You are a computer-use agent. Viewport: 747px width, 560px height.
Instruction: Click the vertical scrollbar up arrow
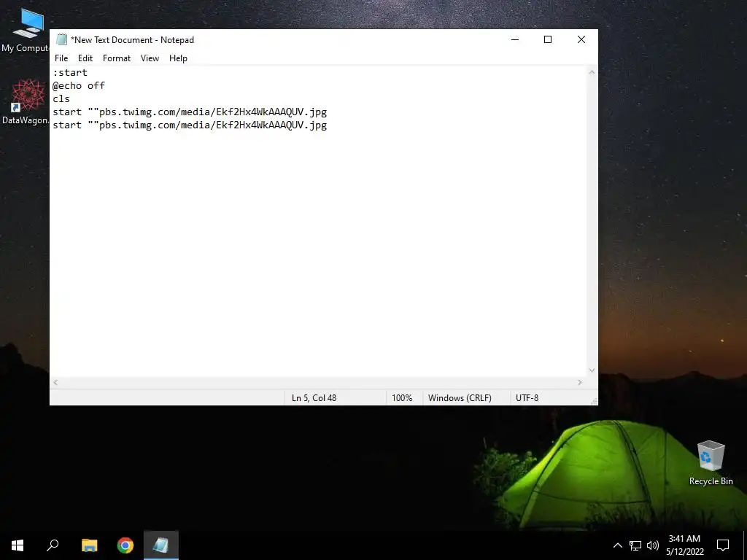point(592,72)
